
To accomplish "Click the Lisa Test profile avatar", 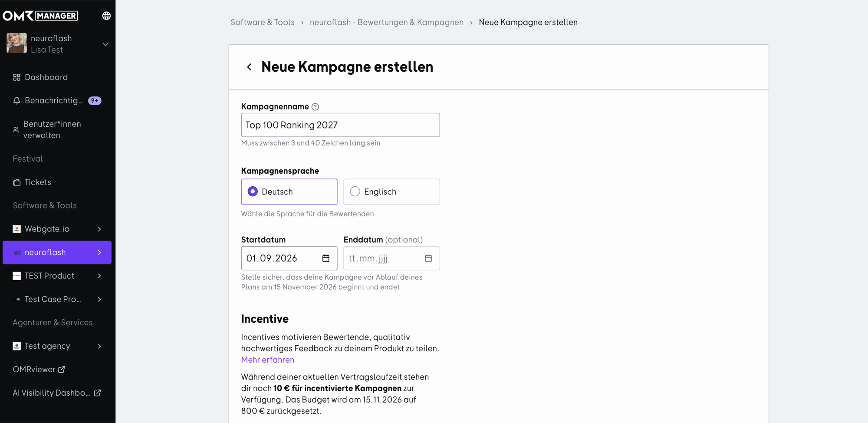I will pos(17,43).
